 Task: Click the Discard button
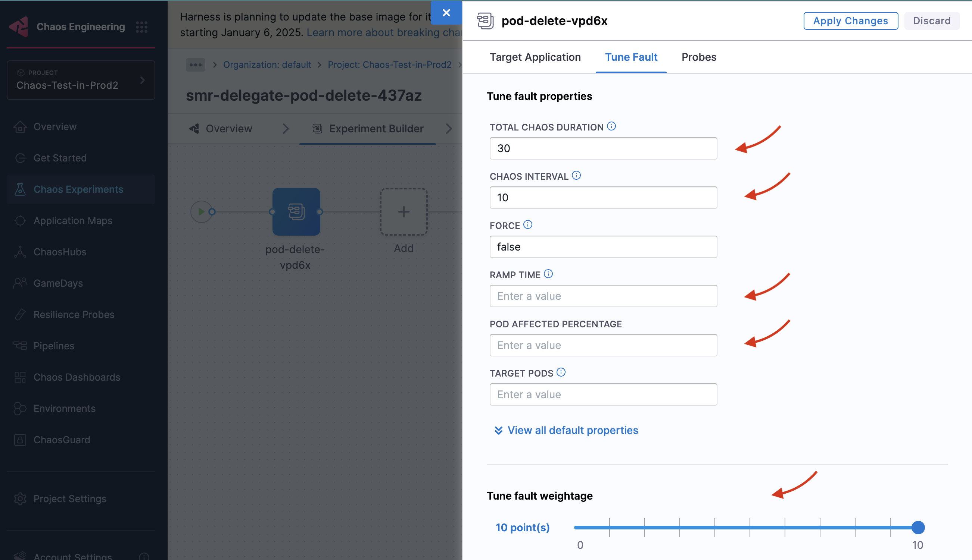point(931,21)
